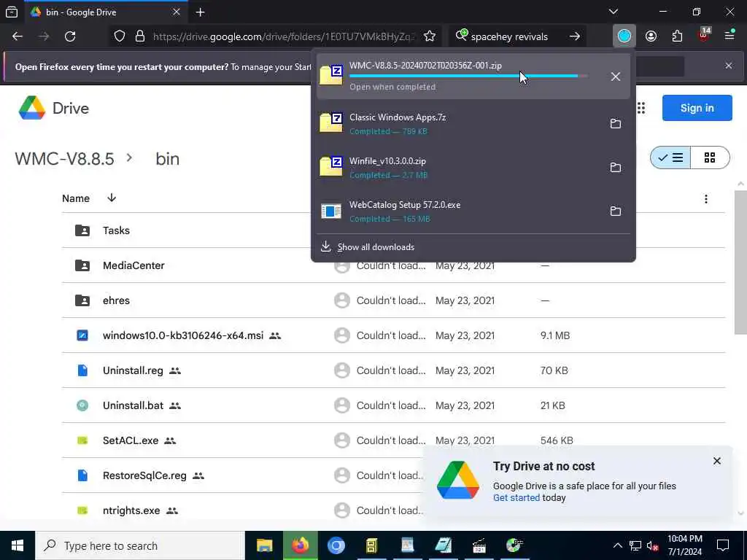
Task: Submit the search with the arrow
Action: tap(575, 36)
